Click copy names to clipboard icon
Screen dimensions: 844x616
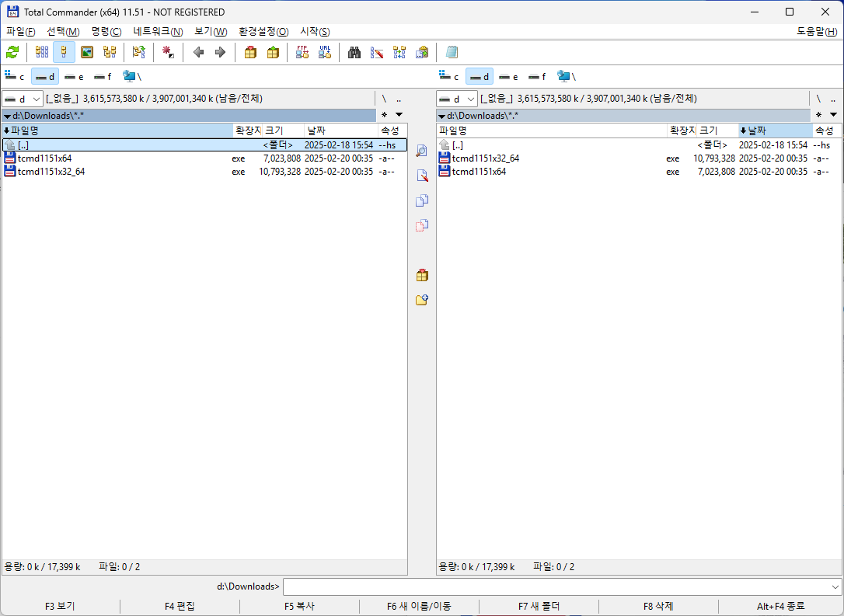coord(422,52)
